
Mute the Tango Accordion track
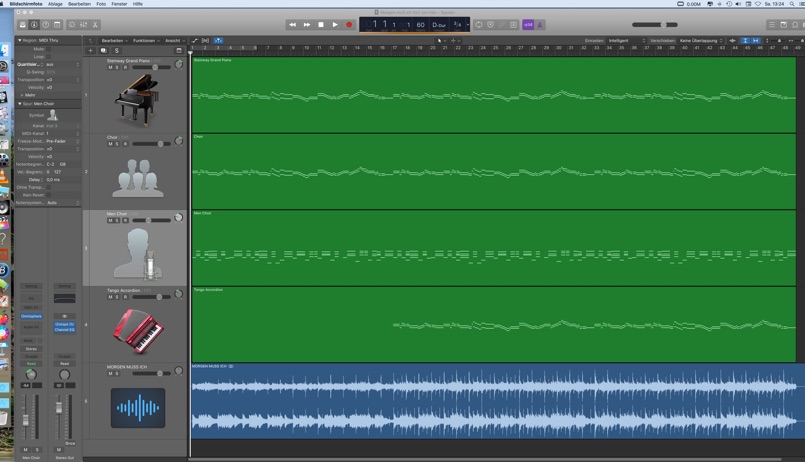(x=110, y=297)
